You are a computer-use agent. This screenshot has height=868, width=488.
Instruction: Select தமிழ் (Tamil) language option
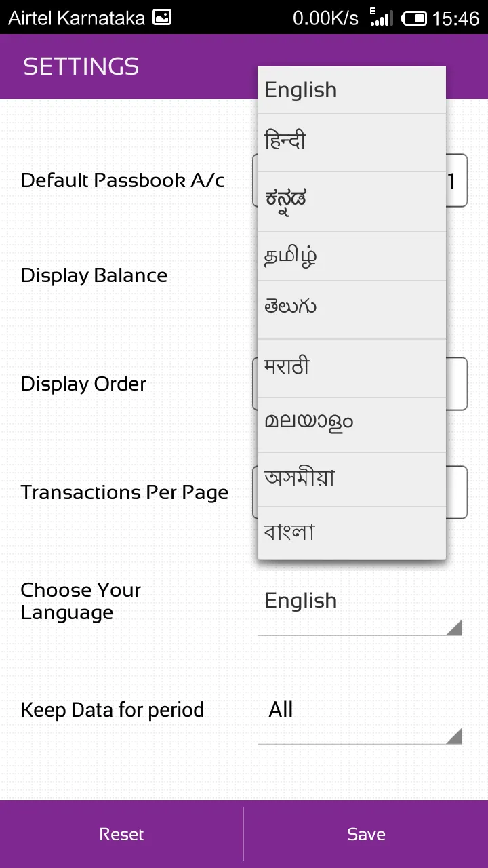point(351,256)
